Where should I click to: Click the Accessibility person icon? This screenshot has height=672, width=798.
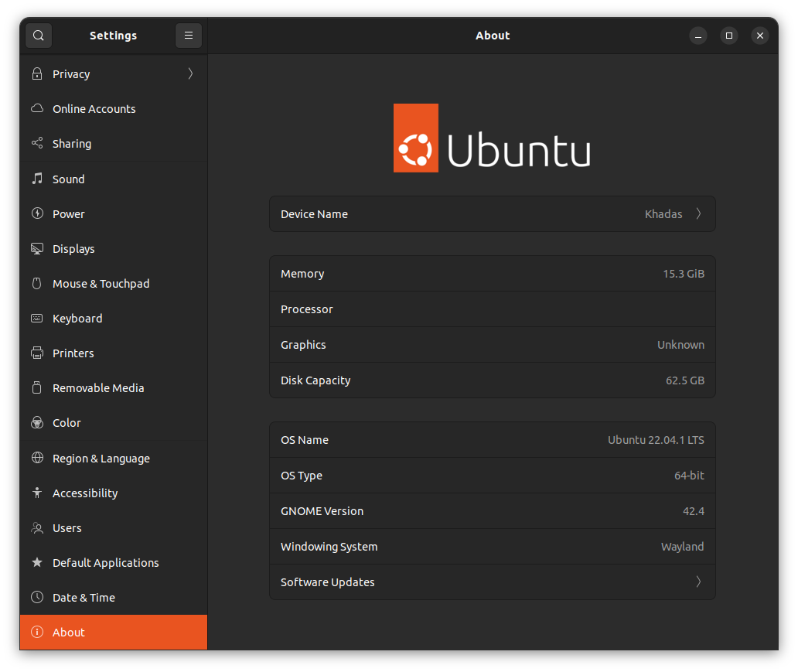(x=37, y=493)
